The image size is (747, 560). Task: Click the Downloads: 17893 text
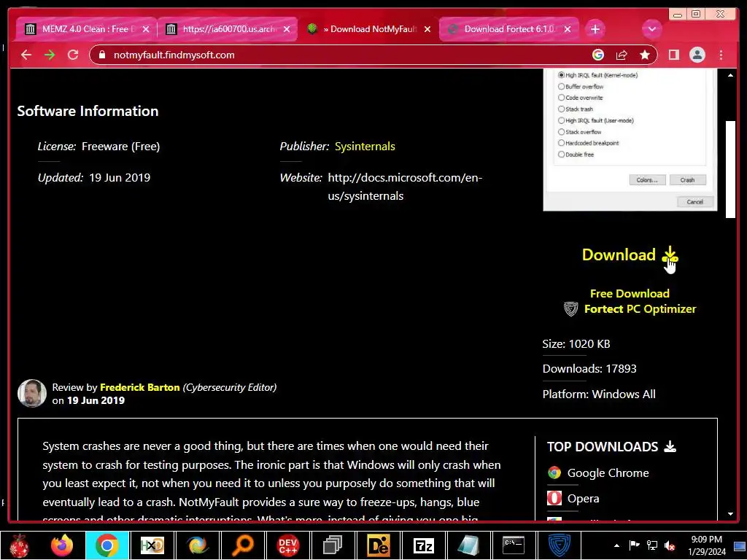(x=589, y=369)
